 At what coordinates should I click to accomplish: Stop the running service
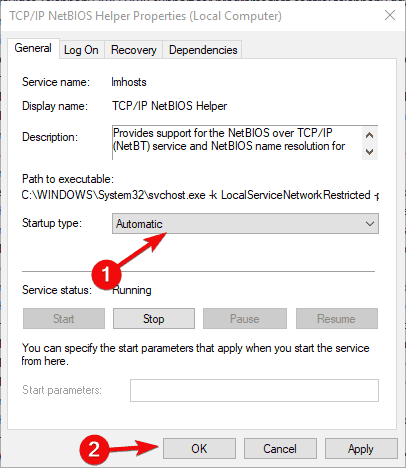(x=154, y=319)
